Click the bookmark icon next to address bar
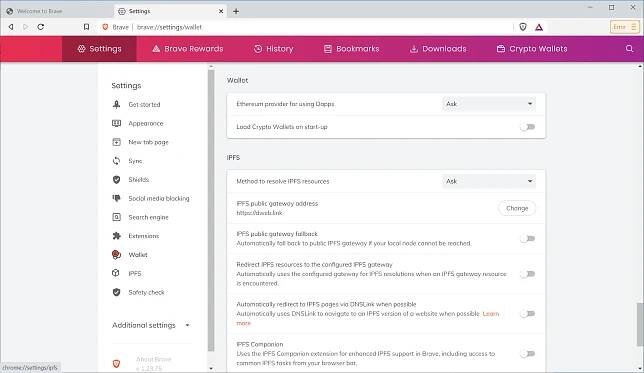Screen dimensions: 644x373 [x=86, y=27]
